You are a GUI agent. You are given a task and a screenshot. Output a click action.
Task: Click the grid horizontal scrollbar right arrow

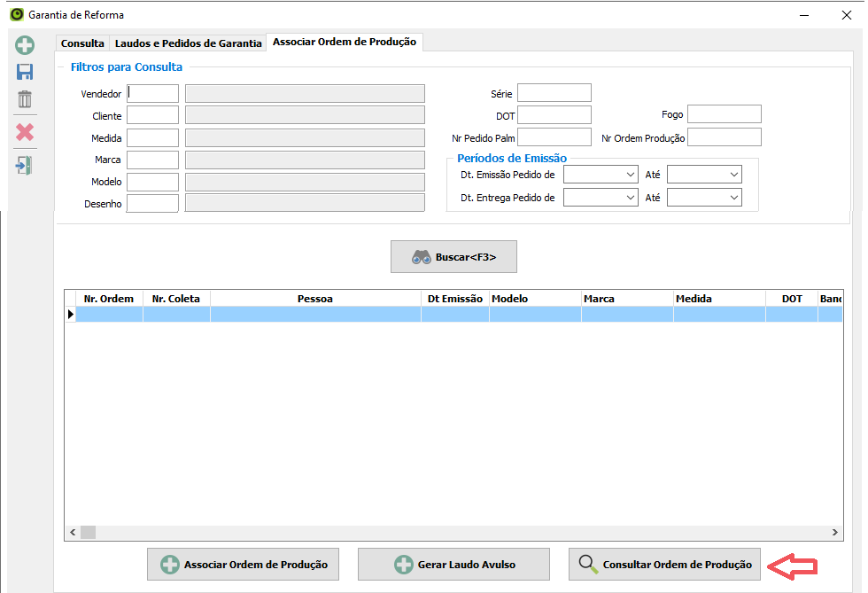pos(835,532)
